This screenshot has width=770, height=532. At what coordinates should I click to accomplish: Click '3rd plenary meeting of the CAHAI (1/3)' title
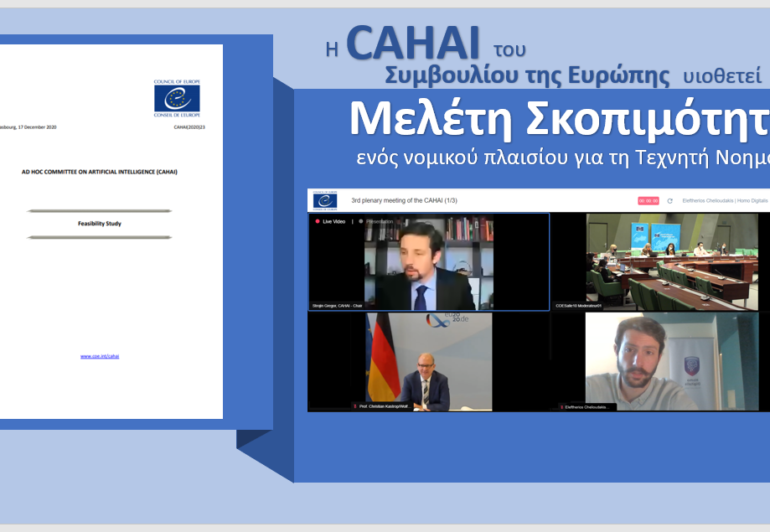click(x=404, y=200)
